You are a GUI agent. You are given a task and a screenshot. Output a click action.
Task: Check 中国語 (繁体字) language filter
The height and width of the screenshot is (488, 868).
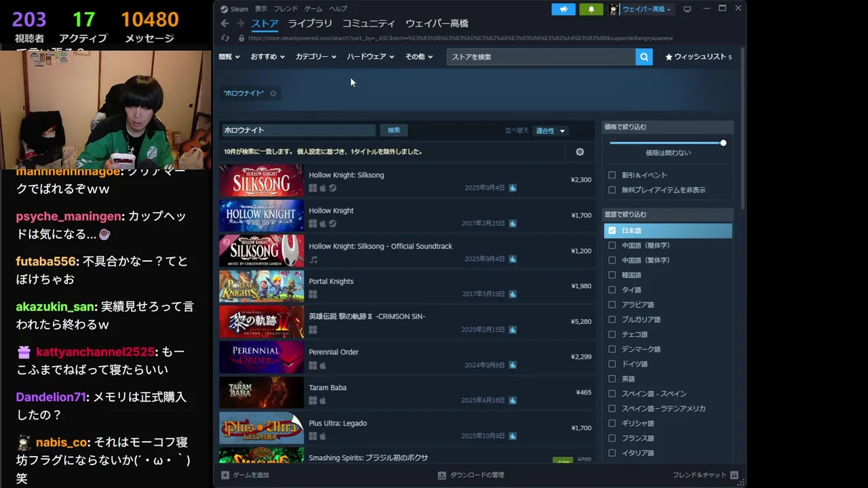[x=612, y=260]
